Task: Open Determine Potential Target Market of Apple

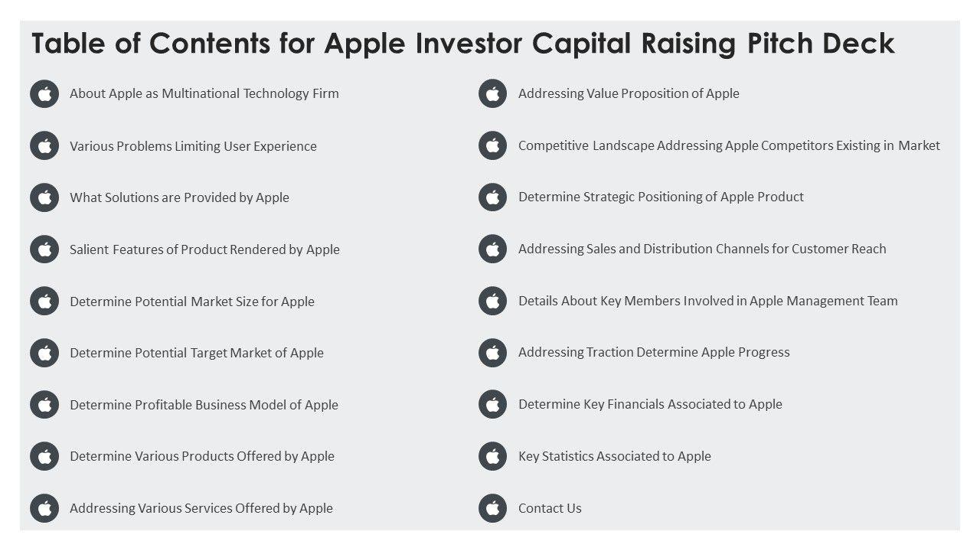Action: click(197, 353)
